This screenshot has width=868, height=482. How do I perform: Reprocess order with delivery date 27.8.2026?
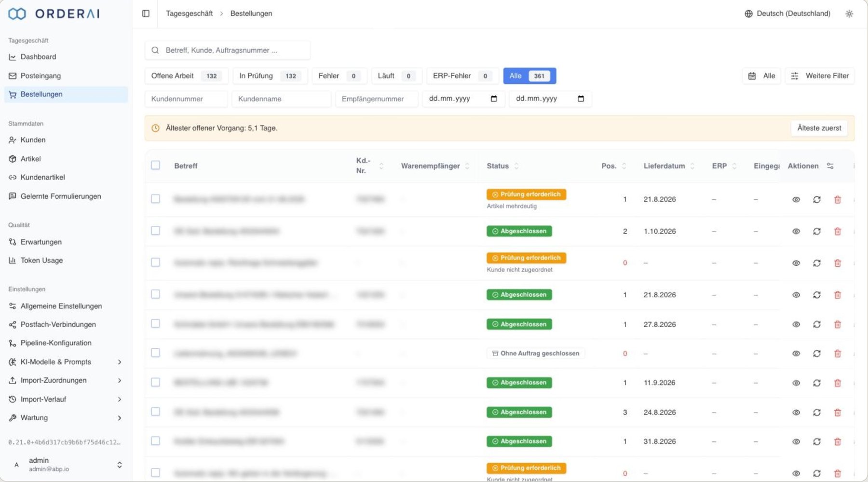(817, 324)
